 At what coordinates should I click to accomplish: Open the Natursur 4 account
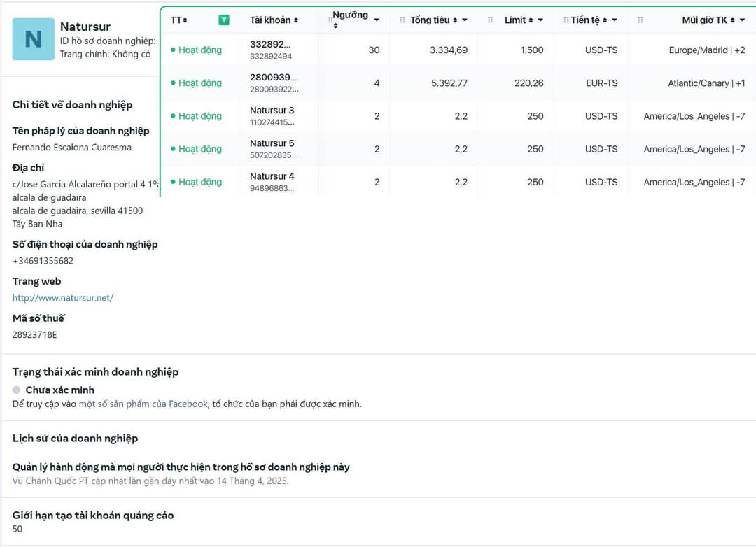(x=272, y=176)
